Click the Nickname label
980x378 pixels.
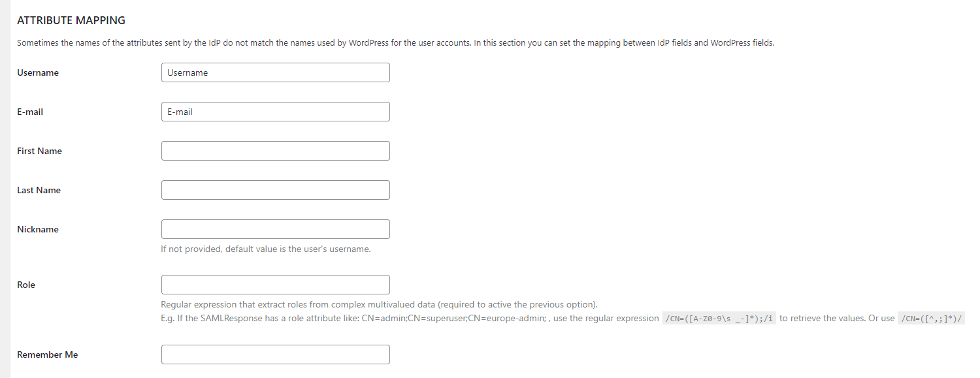pos(38,229)
